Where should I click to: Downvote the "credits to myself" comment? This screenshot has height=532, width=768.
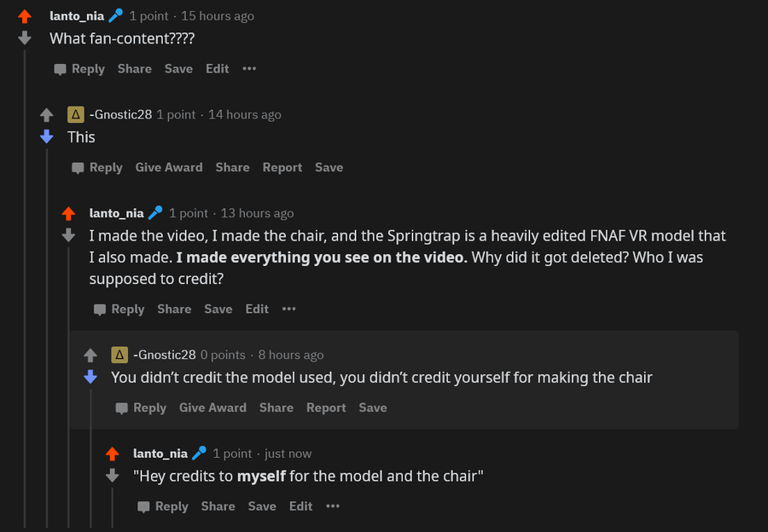point(113,476)
